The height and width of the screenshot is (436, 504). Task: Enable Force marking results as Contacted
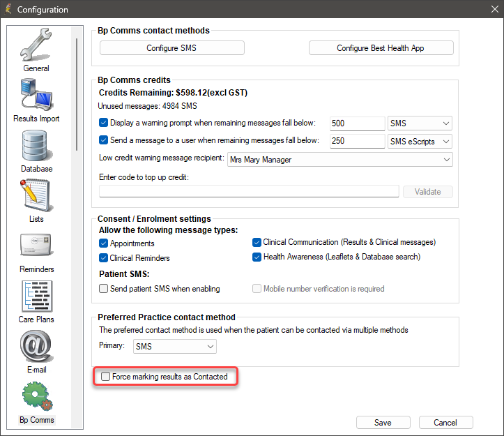pos(105,376)
